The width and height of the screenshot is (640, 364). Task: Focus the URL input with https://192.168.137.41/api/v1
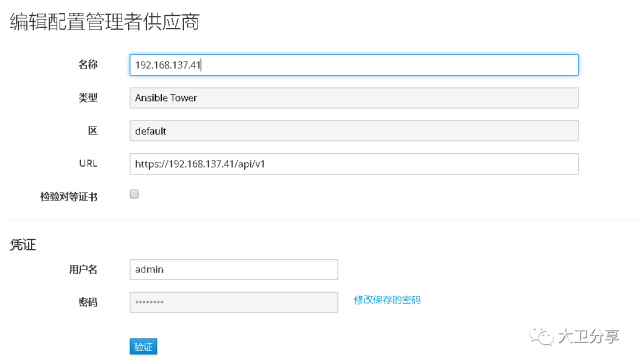354,164
